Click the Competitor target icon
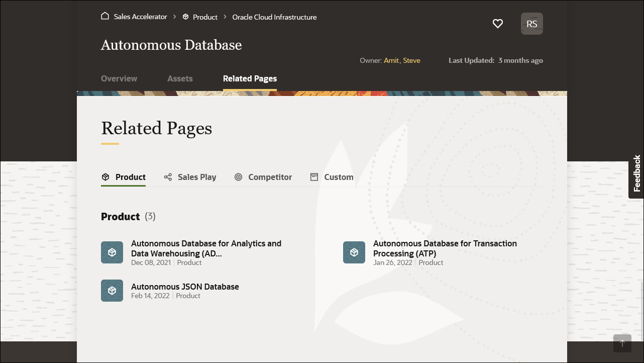 (x=239, y=177)
